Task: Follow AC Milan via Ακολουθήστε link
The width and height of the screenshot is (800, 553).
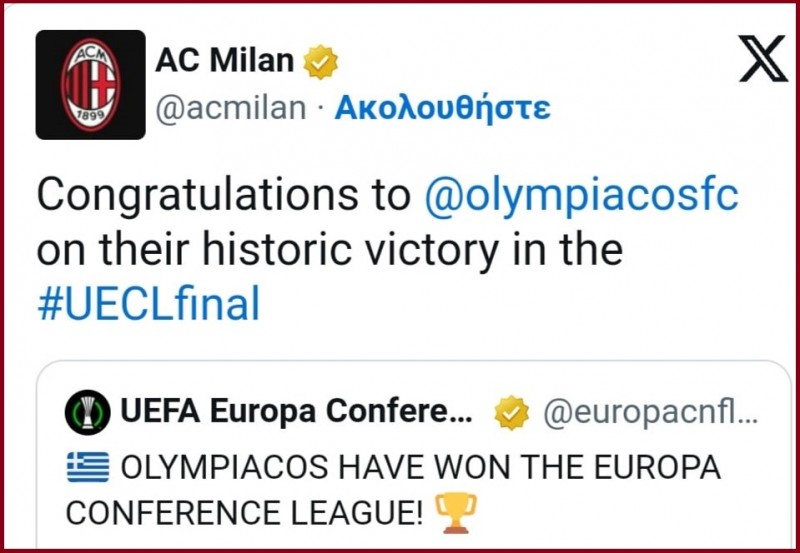Action: (442, 108)
